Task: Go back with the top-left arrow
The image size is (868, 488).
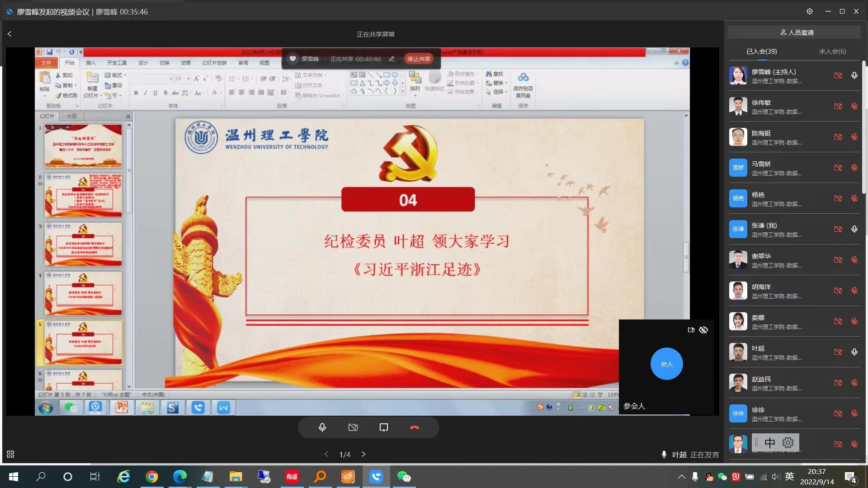Action: [x=9, y=34]
